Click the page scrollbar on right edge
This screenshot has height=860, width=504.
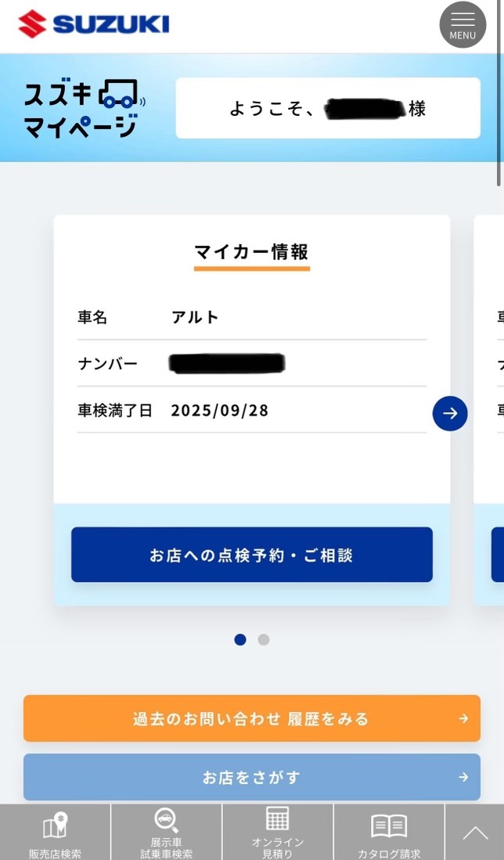pyautogui.click(x=499, y=93)
